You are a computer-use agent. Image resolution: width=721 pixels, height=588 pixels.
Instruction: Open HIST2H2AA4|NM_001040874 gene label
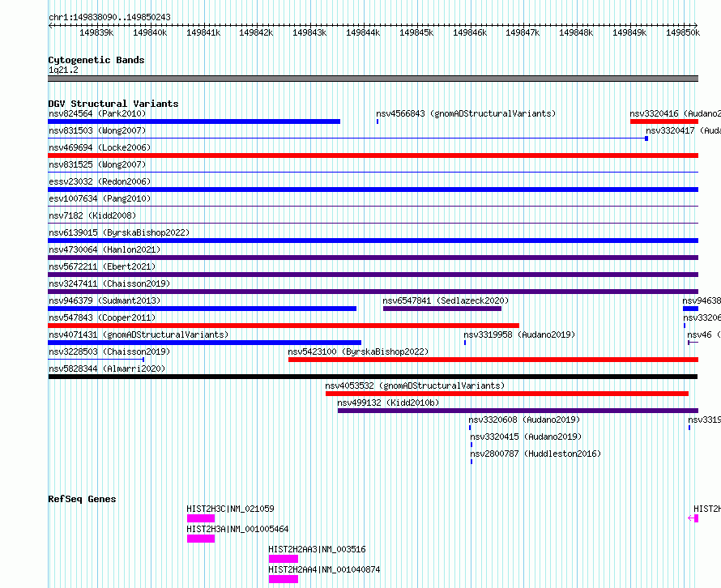(x=325, y=569)
